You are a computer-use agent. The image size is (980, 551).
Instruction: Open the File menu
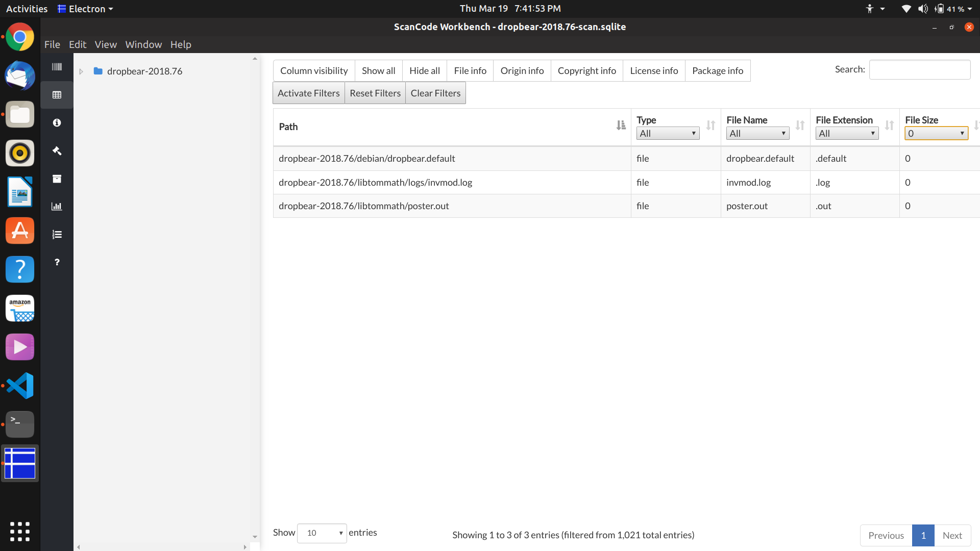coord(52,44)
